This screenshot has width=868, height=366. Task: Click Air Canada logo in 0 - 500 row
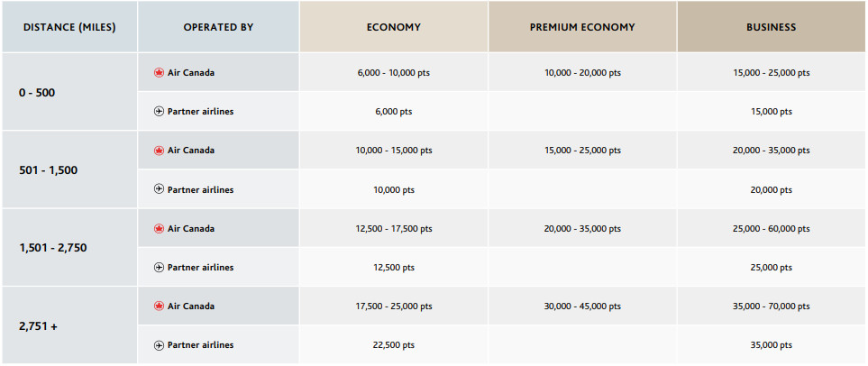click(x=160, y=72)
